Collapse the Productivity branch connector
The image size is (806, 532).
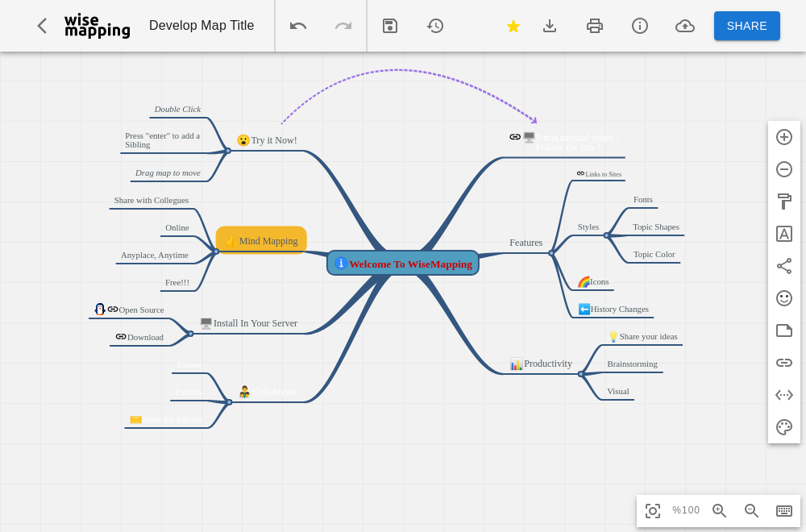point(580,374)
